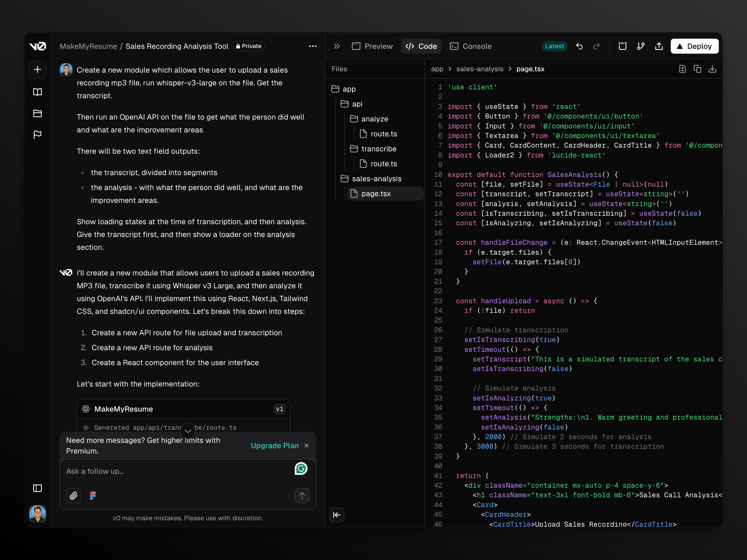Screen dimensions: 747x560
Task: Click code line 10 SalesAnalysis function
Action: pyautogui.click(x=533, y=174)
